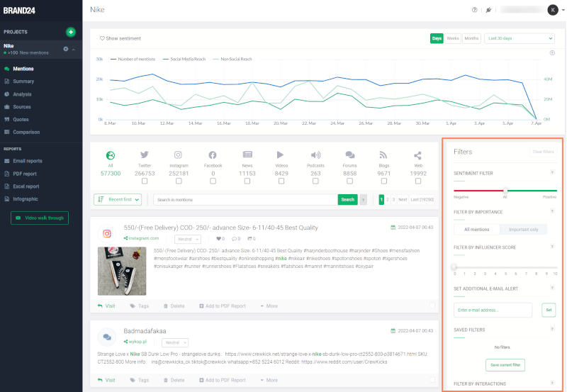The width and height of the screenshot is (567, 392).
Task: Open PDF report page
Action: coord(25,174)
